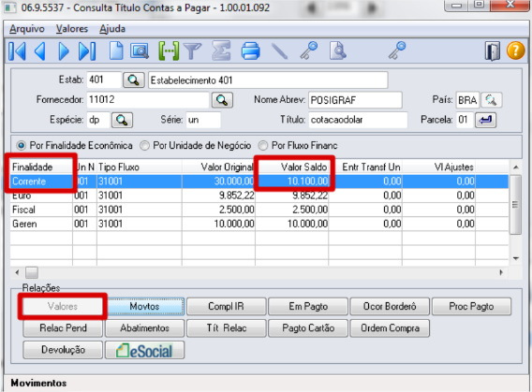Click the exit door icon
532x392 pixels.
[493, 51]
